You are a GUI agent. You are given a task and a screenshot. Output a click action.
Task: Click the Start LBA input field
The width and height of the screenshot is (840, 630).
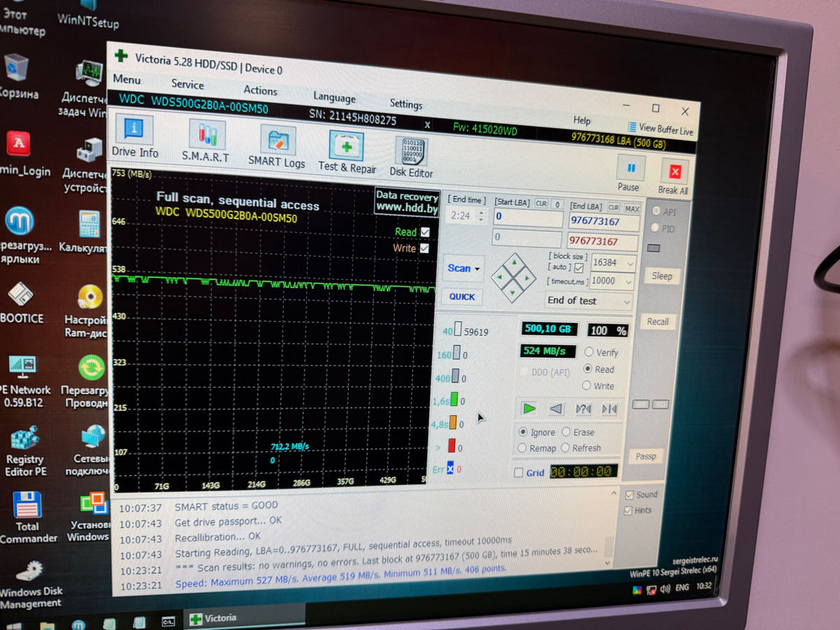click(x=528, y=218)
